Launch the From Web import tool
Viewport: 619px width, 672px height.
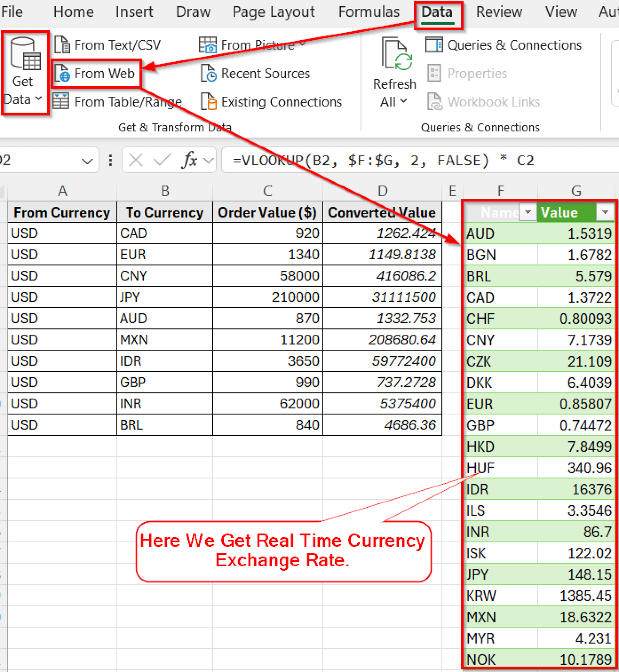pyautogui.click(x=97, y=73)
